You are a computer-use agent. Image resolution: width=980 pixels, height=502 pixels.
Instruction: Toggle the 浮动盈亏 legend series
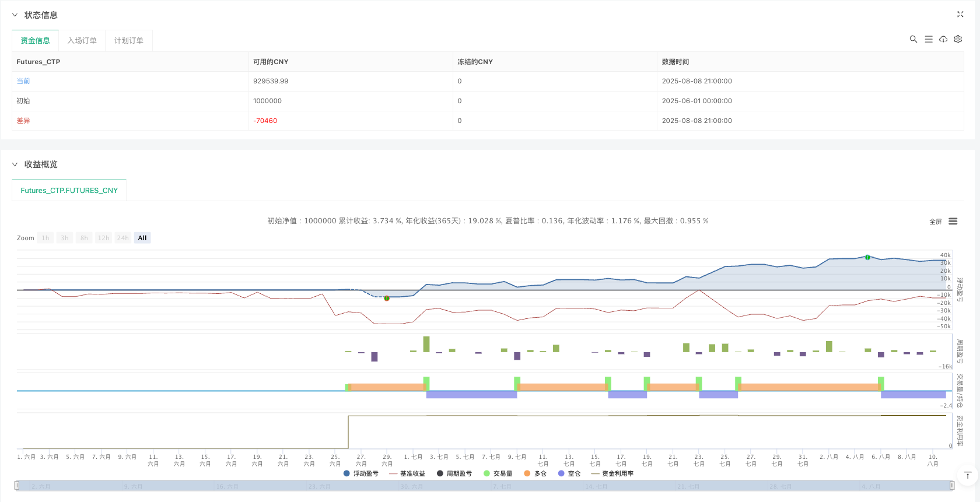click(361, 473)
